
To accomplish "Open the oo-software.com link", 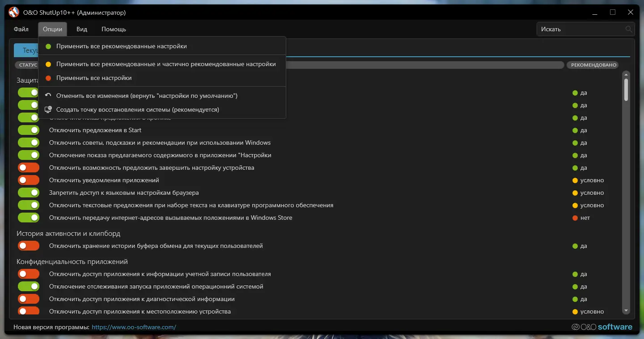I will tap(134, 327).
